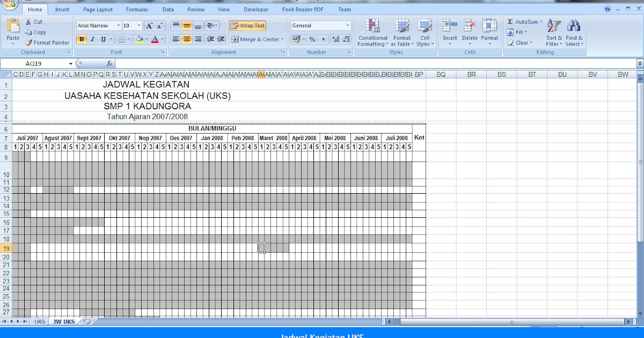This screenshot has height=338, width=644.
Task: Toggle Wrap Text on
Action: (247, 25)
